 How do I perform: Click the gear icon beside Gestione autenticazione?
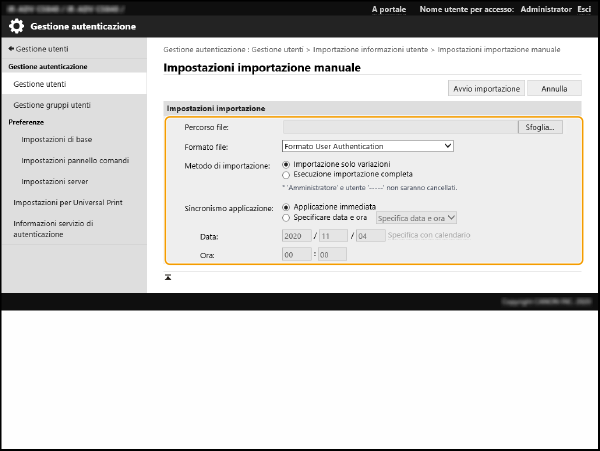pos(17,26)
